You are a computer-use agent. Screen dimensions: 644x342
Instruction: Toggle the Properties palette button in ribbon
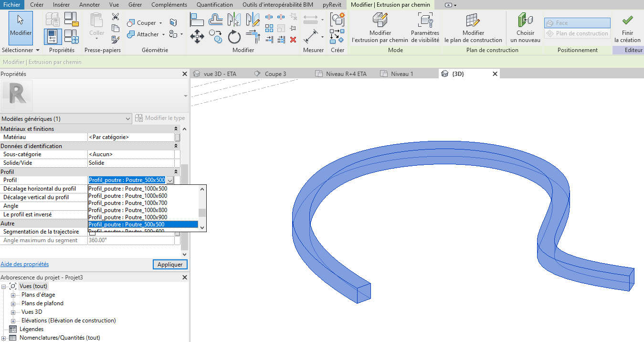click(x=53, y=36)
